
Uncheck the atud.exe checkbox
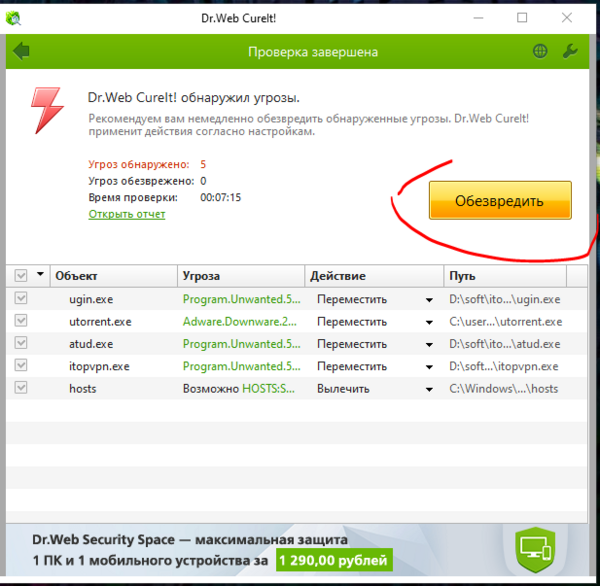pos(21,343)
